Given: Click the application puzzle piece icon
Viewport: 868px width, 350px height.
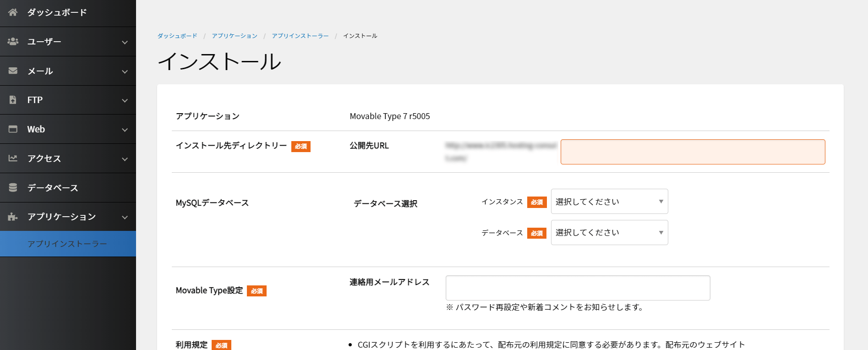Looking at the screenshot, I should tap(13, 217).
